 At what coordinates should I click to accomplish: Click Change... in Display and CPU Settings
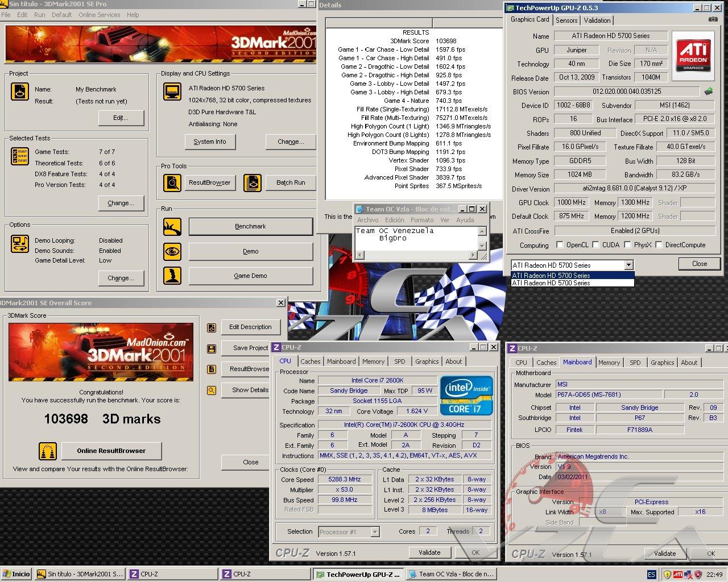click(x=291, y=142)
